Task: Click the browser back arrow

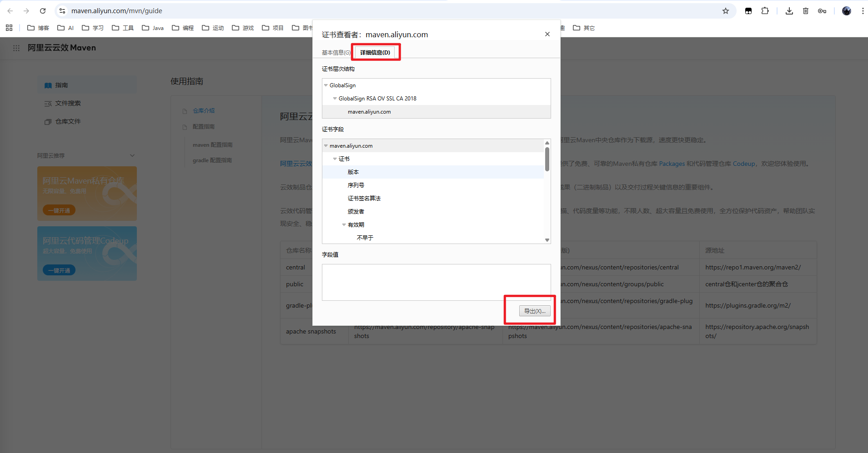Action: pos(10,11)
